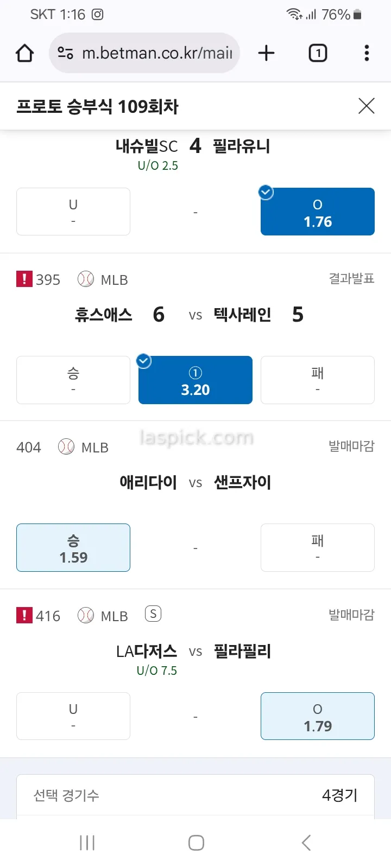This screenshot has width=391, height=868.
Task: Tap the red alert icon next to 395
Action: 24,279
